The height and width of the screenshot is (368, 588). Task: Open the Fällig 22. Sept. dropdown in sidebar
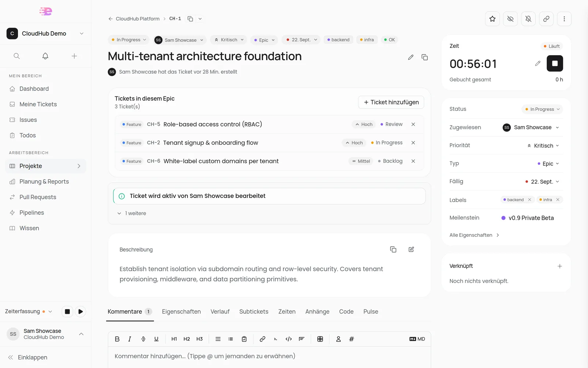coord(542,181)
